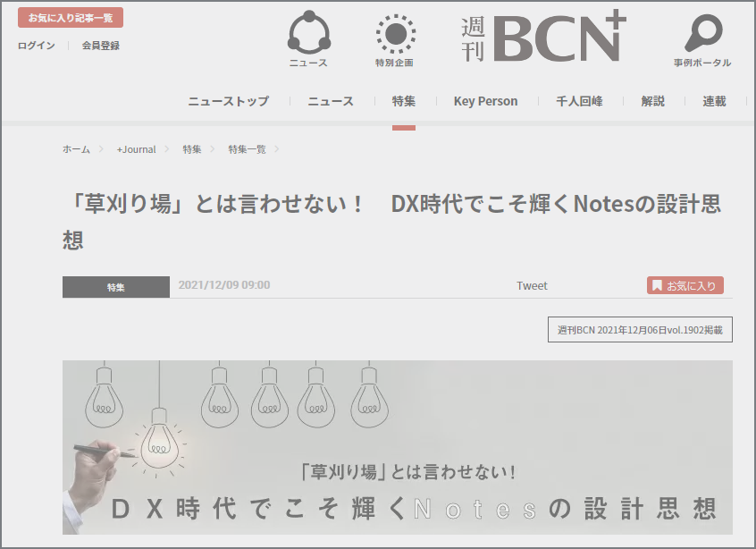
Task: Open the ニュース circular icon
Action: click(x=308, y=33)
